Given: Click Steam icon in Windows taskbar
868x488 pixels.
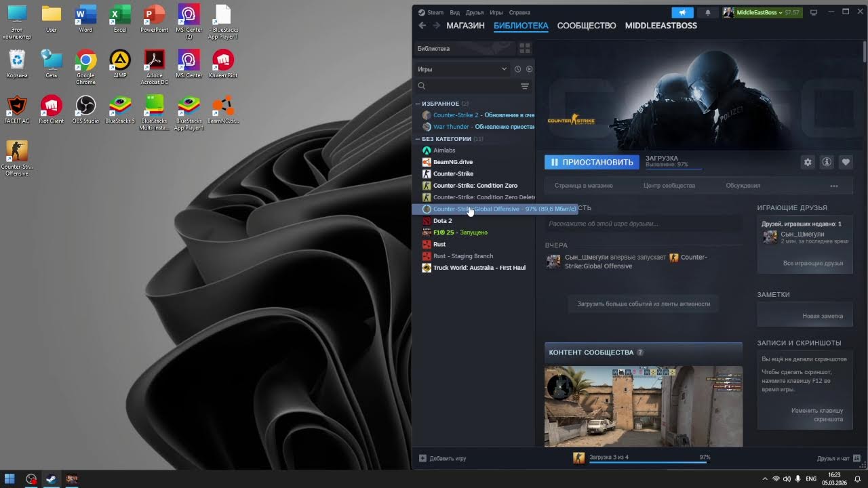Looking at the screenshot, I should point(51,479).
